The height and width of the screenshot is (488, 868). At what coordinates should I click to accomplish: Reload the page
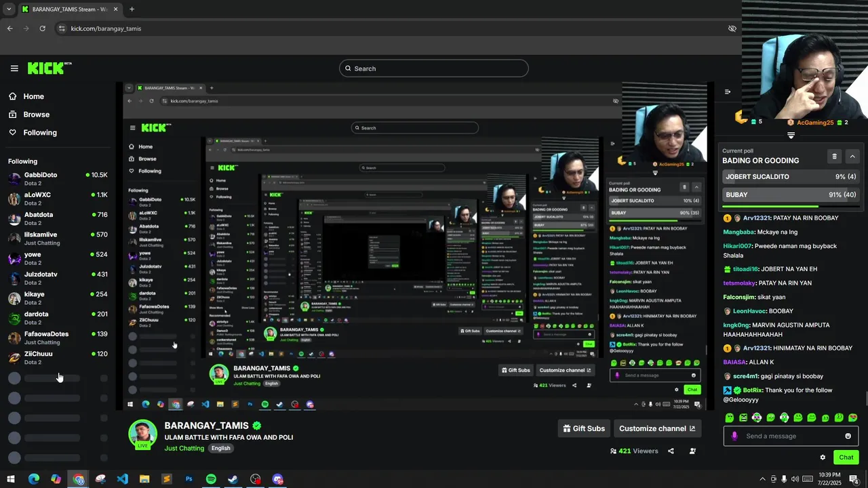(x=42, y=28)
